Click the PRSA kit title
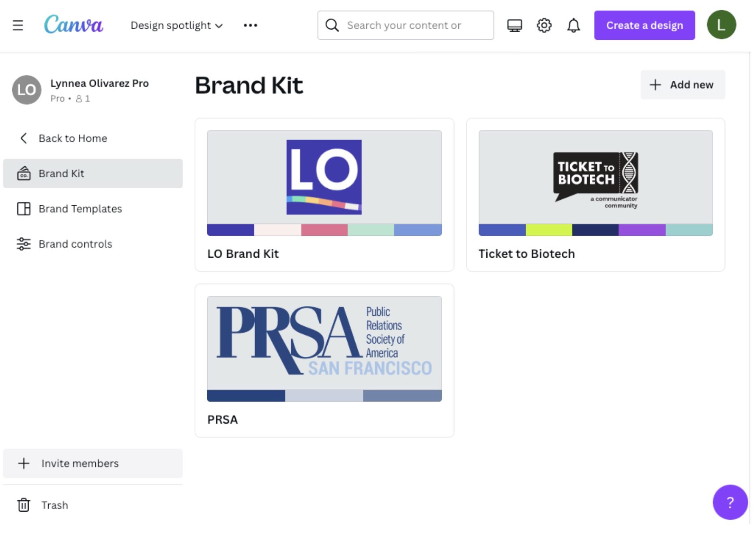The image size is (756, 534). (x=222, y=420)
